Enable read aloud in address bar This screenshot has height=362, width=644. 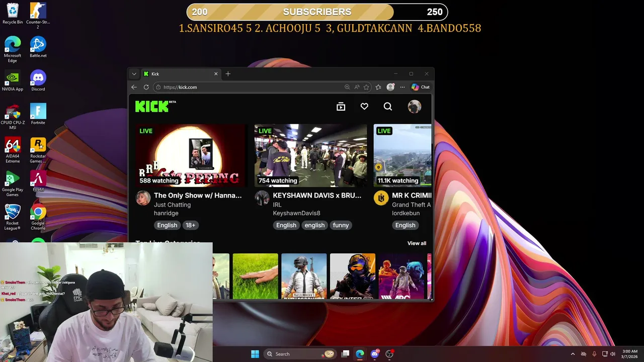[x=357, y=87]
